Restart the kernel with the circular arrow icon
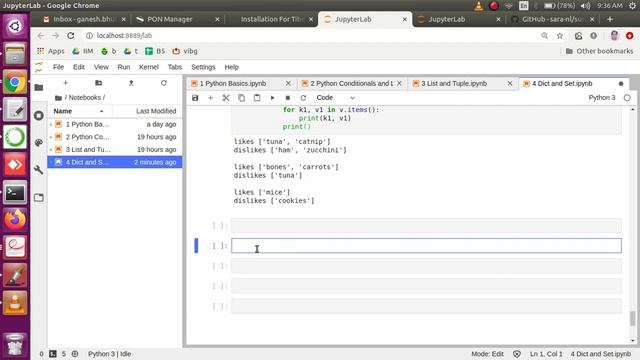Image resolution: width=640 pixels, height=360 pixels. (303, 98)
